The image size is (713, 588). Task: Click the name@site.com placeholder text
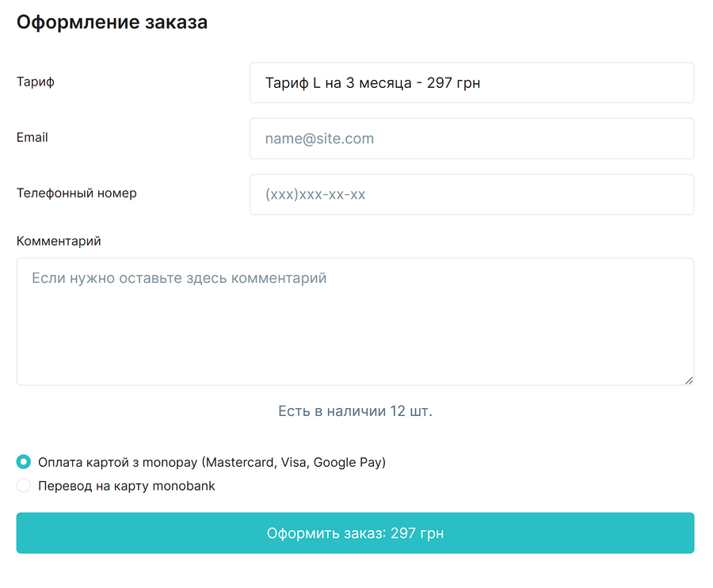pyautogui.click(x=319, y=139)
